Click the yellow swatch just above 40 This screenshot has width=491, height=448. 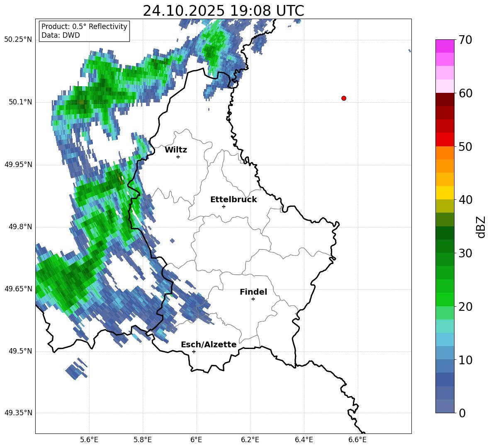[x=445, y=193]
